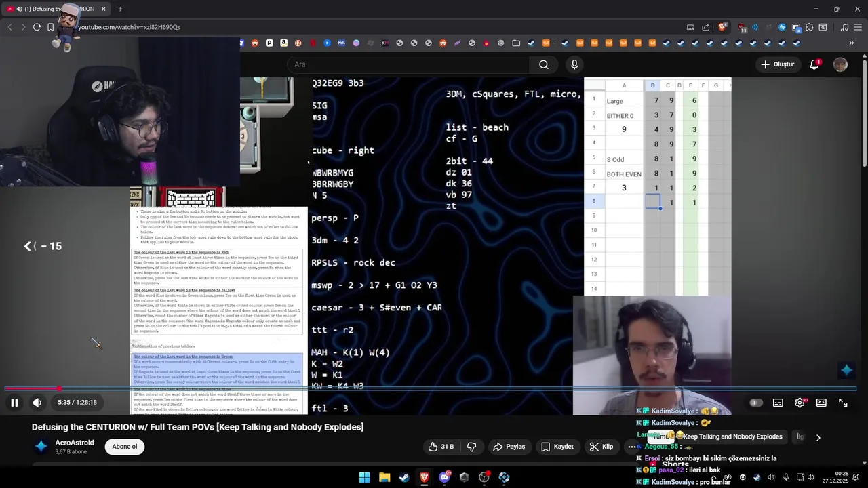Viewport: 868px width, 488px height.
Task: Expand hidden bookmarks with the double chevron
Action: (852, 43)
